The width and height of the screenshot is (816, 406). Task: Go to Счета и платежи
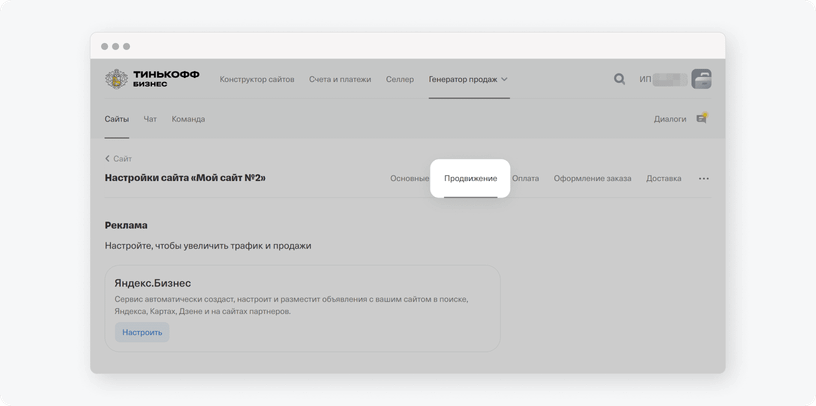340,80
